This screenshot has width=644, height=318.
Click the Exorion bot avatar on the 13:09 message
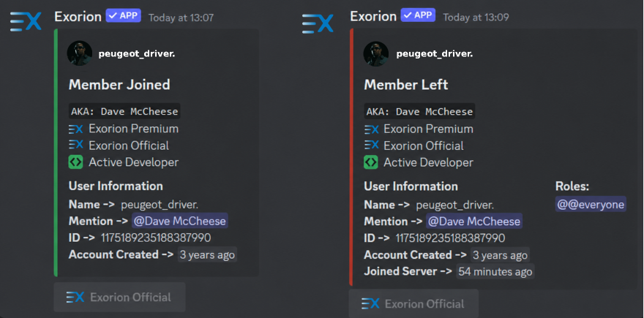pyautogui.click(x=318, y=23)
